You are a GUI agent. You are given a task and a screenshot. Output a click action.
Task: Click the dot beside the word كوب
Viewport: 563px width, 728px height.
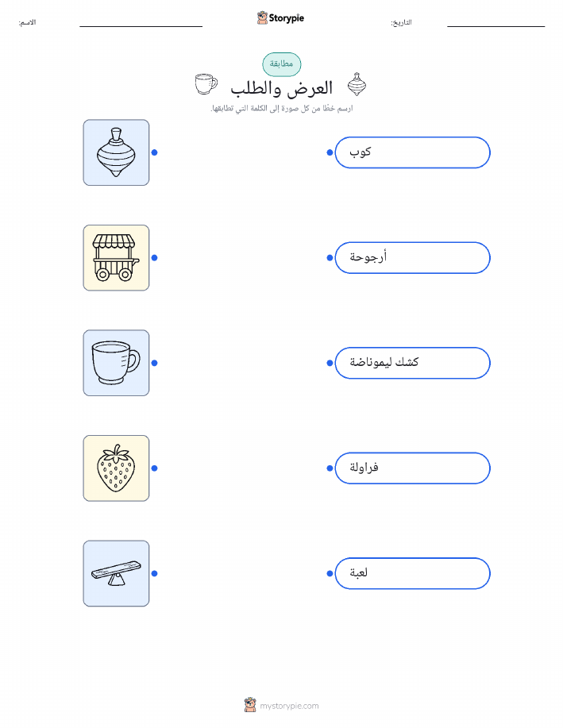(x=330, y=152)
